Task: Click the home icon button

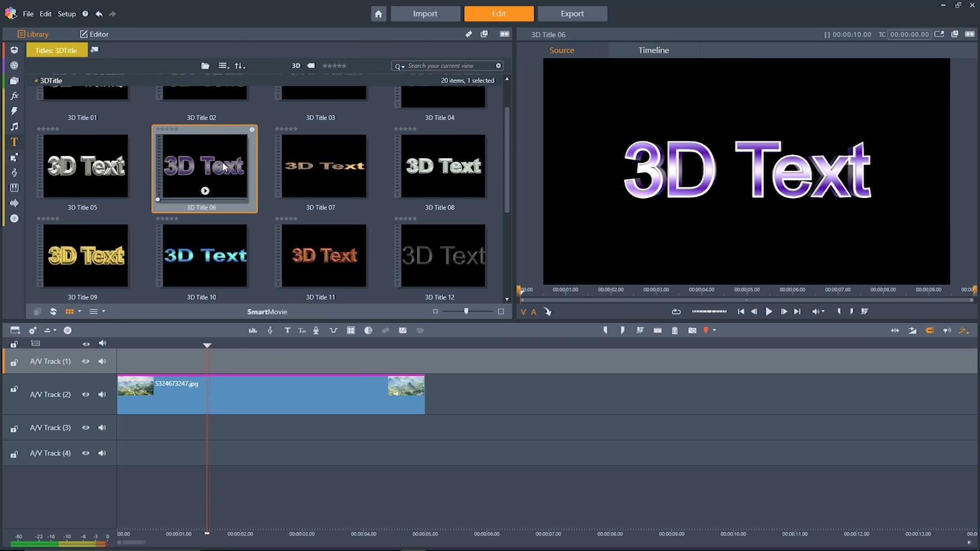Action: (x=378, y=14)
